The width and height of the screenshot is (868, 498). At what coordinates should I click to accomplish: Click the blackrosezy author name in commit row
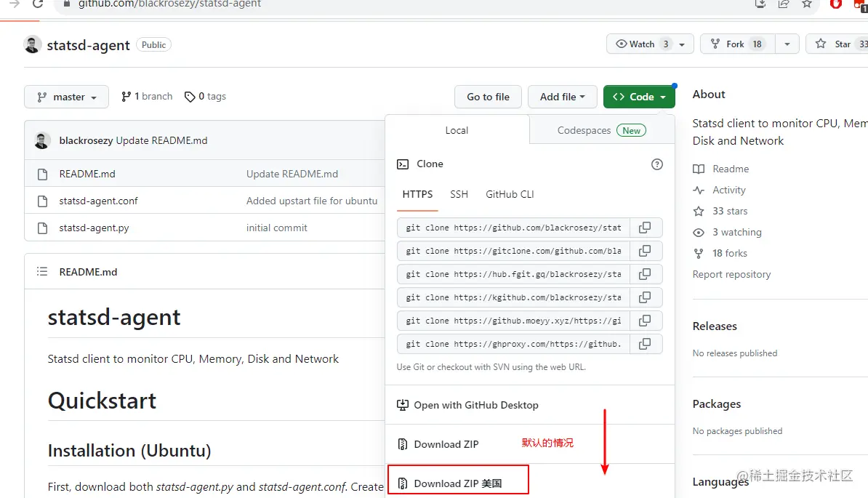[86, 140]
